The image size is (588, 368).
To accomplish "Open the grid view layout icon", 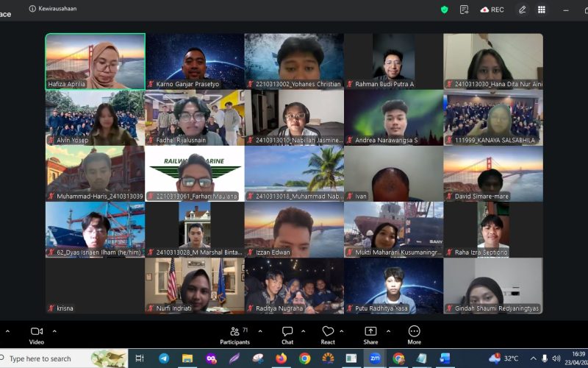I will coord(542,10).
